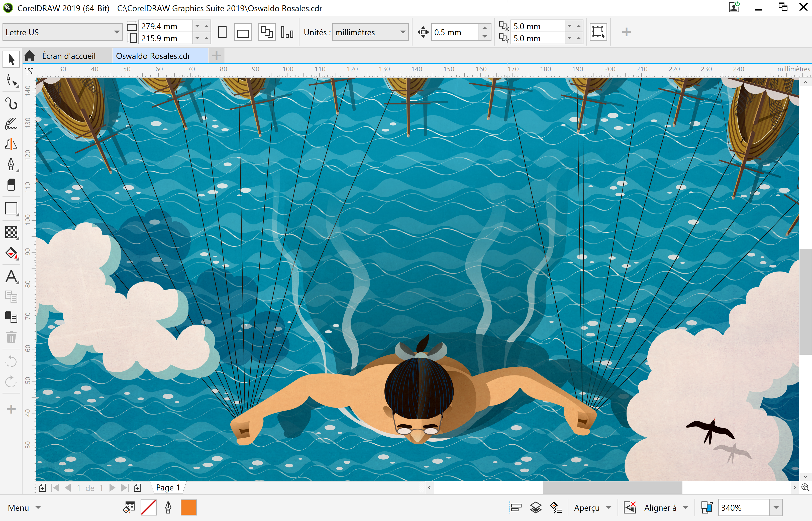The height and width of the screenshot is (521, 812).
Task: Select the Pick tool
Action: point(11,59)
